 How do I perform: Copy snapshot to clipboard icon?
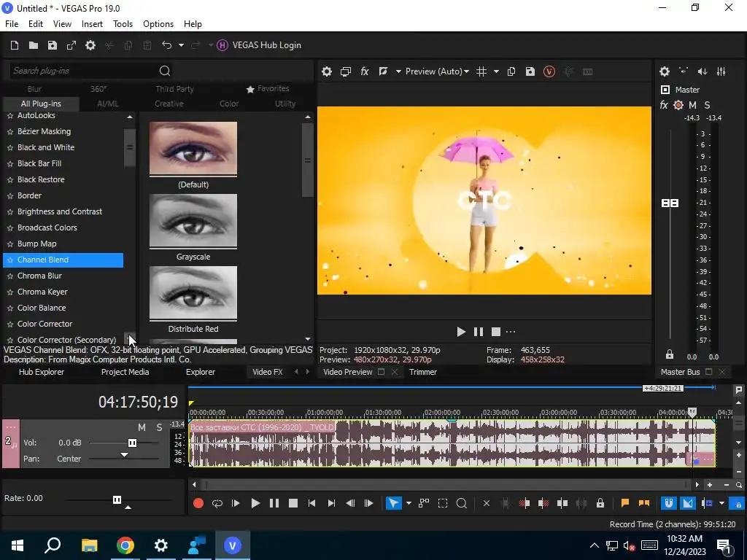coord(511,71)
